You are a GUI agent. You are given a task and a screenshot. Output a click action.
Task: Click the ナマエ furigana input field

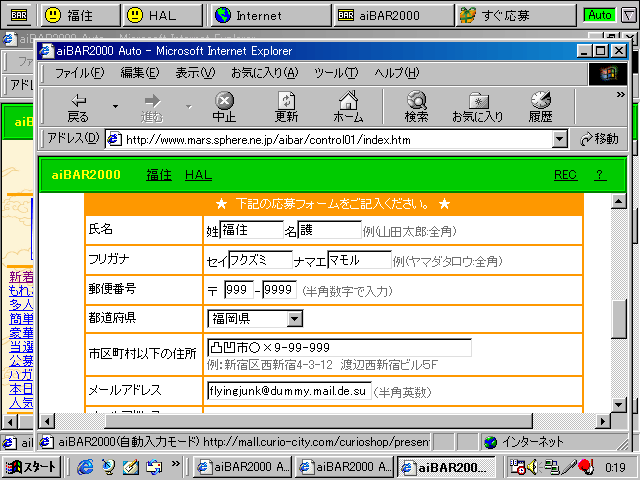tap(359, 260)
